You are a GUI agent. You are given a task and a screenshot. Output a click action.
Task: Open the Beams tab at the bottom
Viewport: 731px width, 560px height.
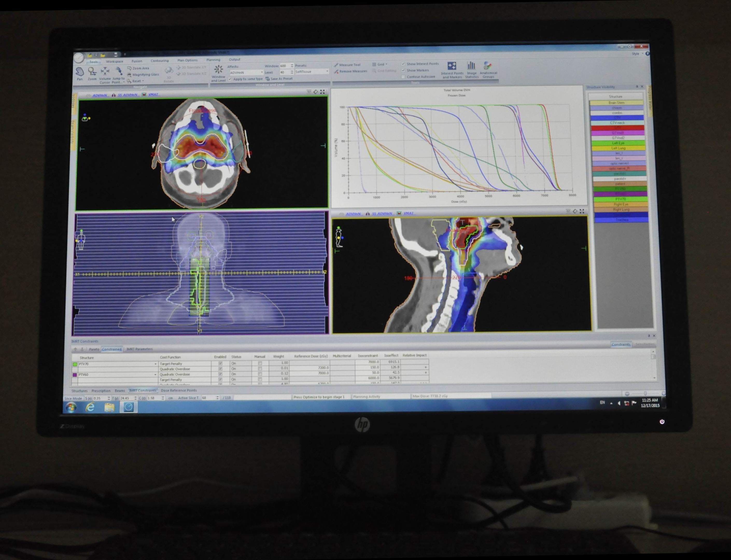tap(120, 391)
